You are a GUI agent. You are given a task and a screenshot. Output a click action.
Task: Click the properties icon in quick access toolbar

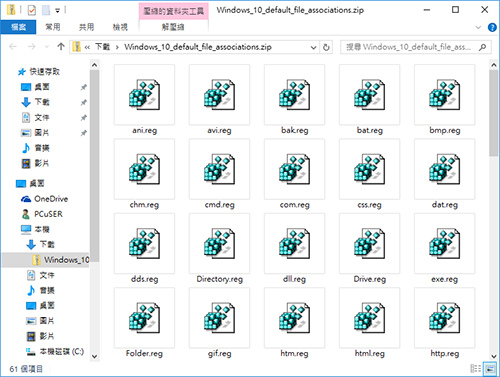[32, 10]
